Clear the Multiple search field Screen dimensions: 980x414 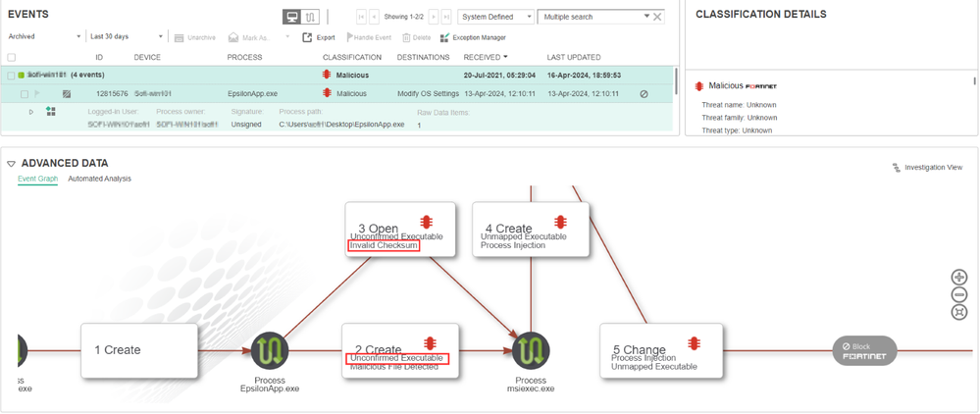point(657,17)
